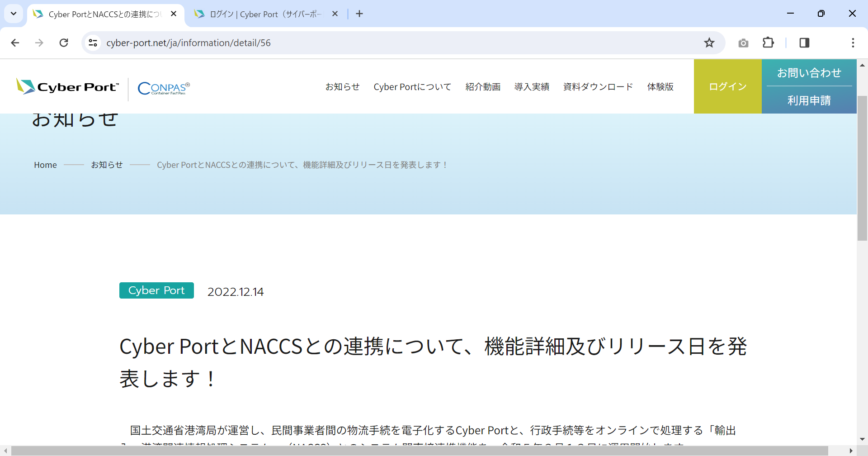This screenshot has width=868, height=456.
Task: Open the 資料ダウンロード menu item
Action: 598,87
